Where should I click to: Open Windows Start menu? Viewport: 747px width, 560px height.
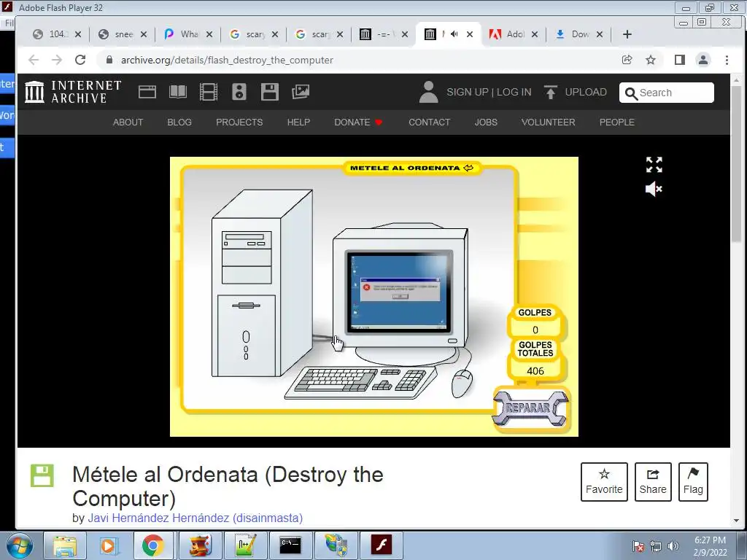click(20, 545)
